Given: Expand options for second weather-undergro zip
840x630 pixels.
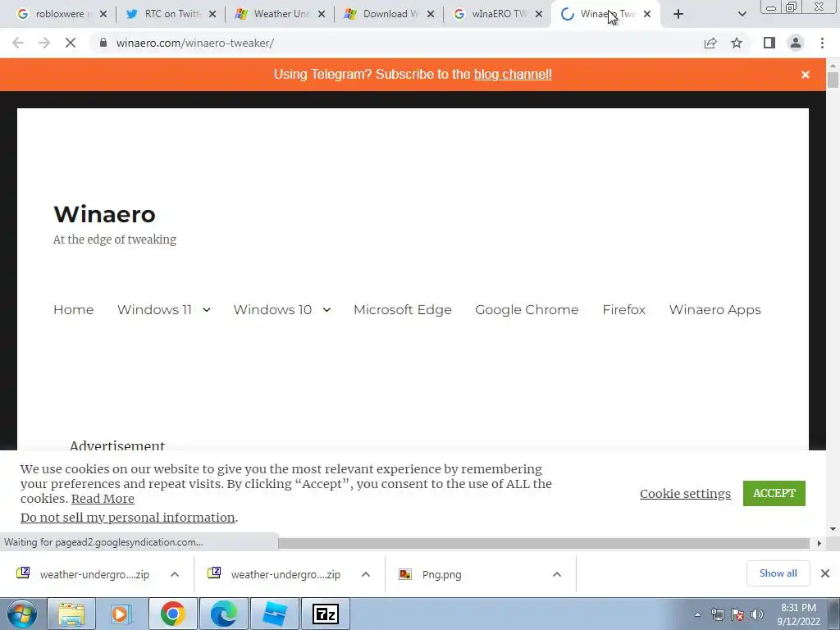Looking at the screenshot, I should pyautogui.click(x=366, y=574).
